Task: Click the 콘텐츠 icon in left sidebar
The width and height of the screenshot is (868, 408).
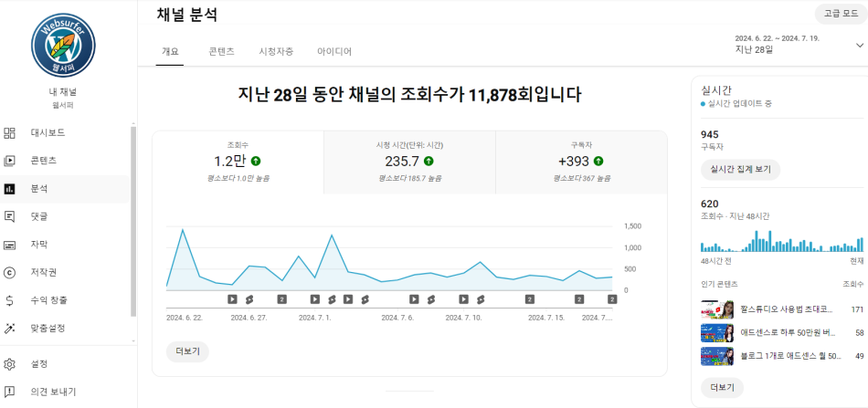Action: coord(10,161)
